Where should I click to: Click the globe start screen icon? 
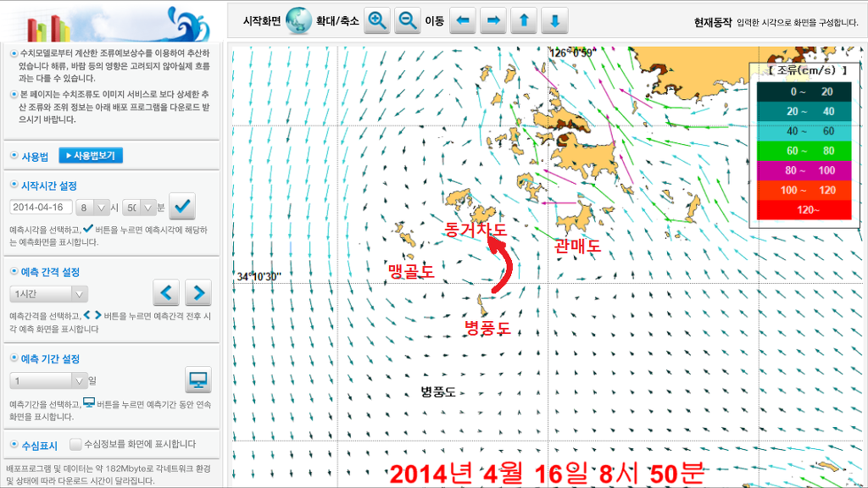pos(299,21)
